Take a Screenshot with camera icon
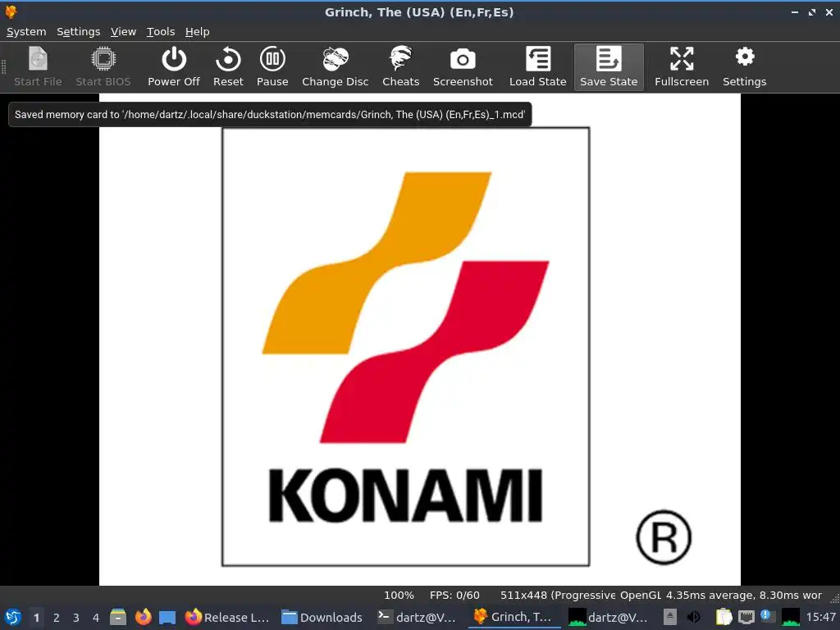The height and width of the screenshot is (630, 840). pyautogui.click(x=463, y=67)
